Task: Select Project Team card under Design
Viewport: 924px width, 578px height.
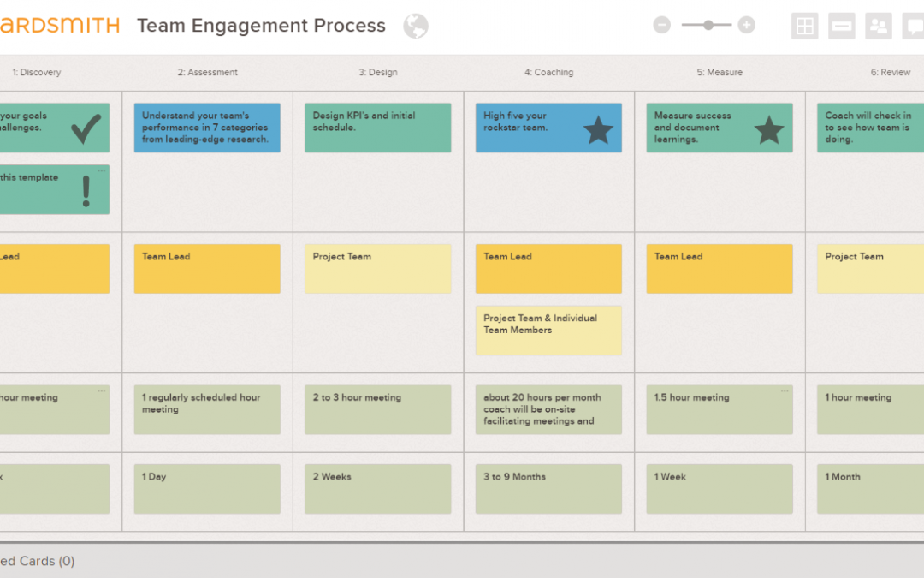Action: coord(378,269)
